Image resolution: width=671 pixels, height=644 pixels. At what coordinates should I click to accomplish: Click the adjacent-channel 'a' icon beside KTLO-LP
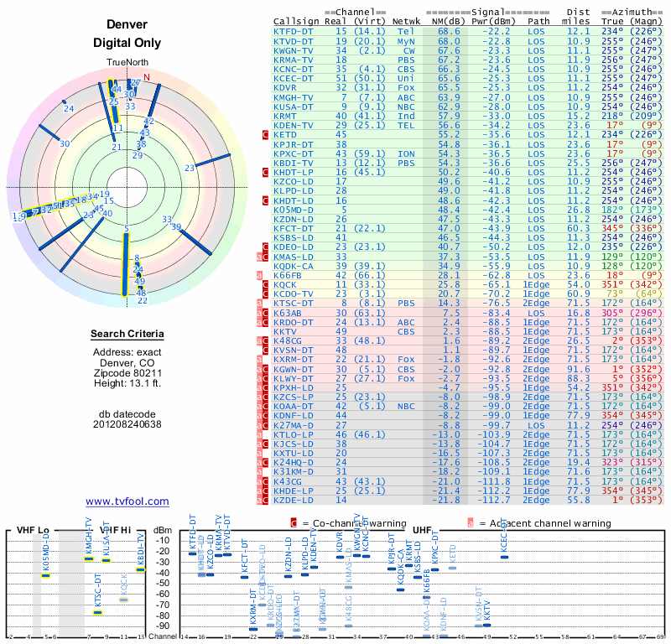pos(259,434)
